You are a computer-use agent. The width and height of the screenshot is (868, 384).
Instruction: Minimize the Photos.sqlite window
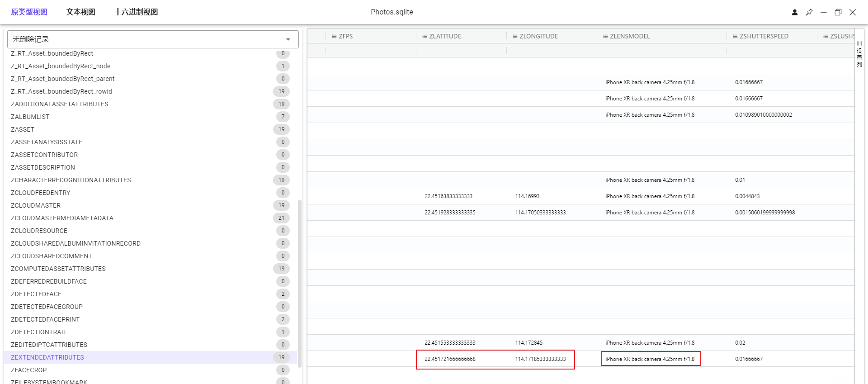pyautogui.click(x=824, y=12)
